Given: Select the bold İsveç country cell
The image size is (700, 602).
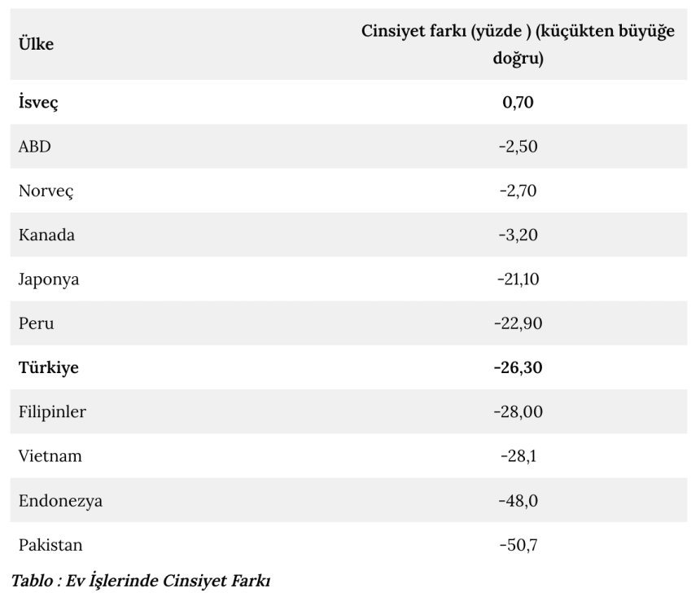Looking at the screenshot, I should 38,103.
